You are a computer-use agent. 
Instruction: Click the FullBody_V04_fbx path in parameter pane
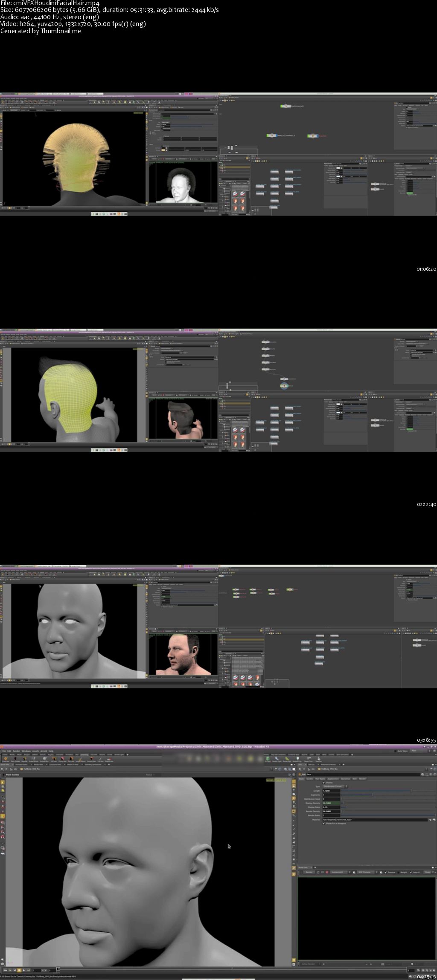click(329, 769)
